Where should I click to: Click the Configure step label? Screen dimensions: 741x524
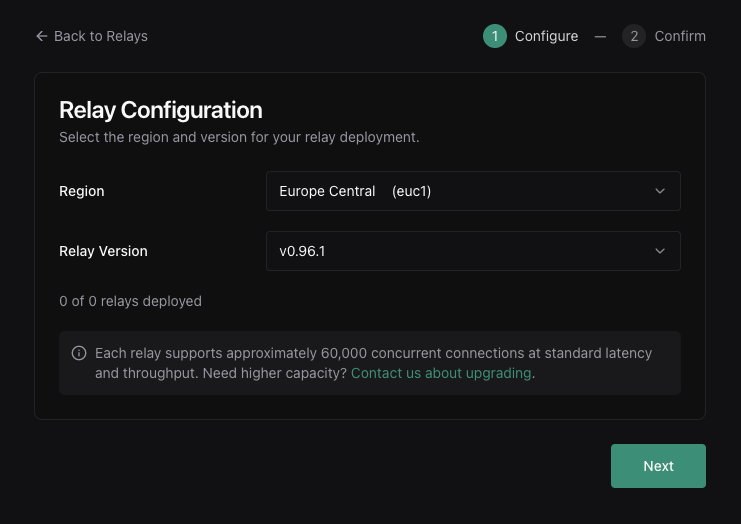(x=546, y=36)
